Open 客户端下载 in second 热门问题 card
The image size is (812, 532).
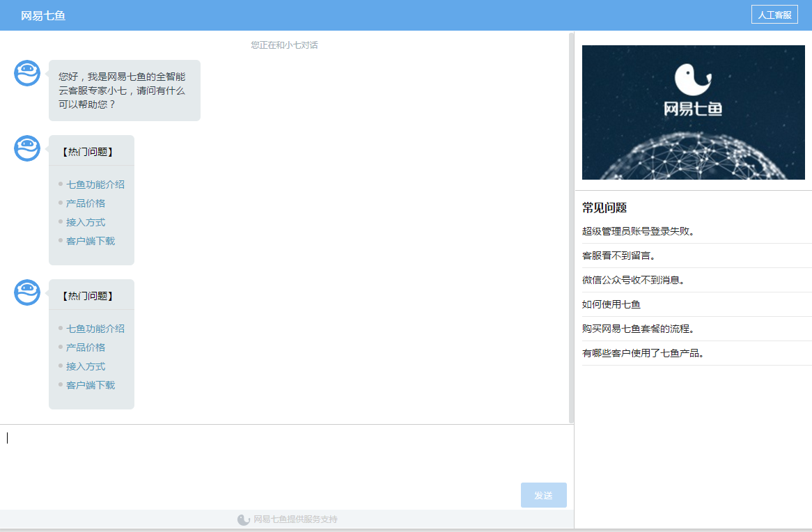point(91,385)
